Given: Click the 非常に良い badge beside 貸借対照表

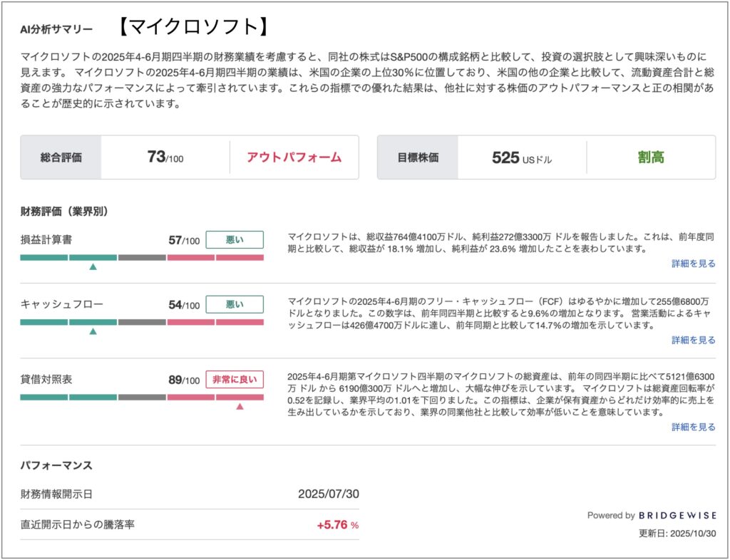Looking at the screenshot, I should pyautogui.click(x=235, y=380).
